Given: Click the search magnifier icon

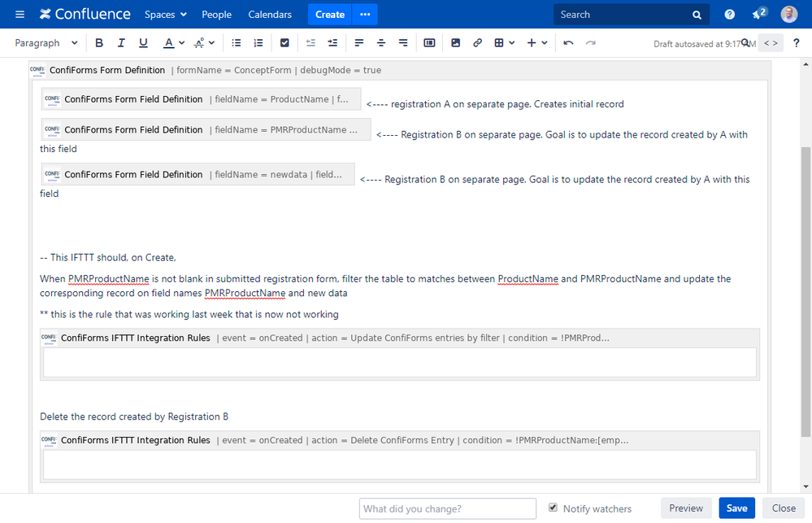Looking at the screenshot, I should 697,15.
